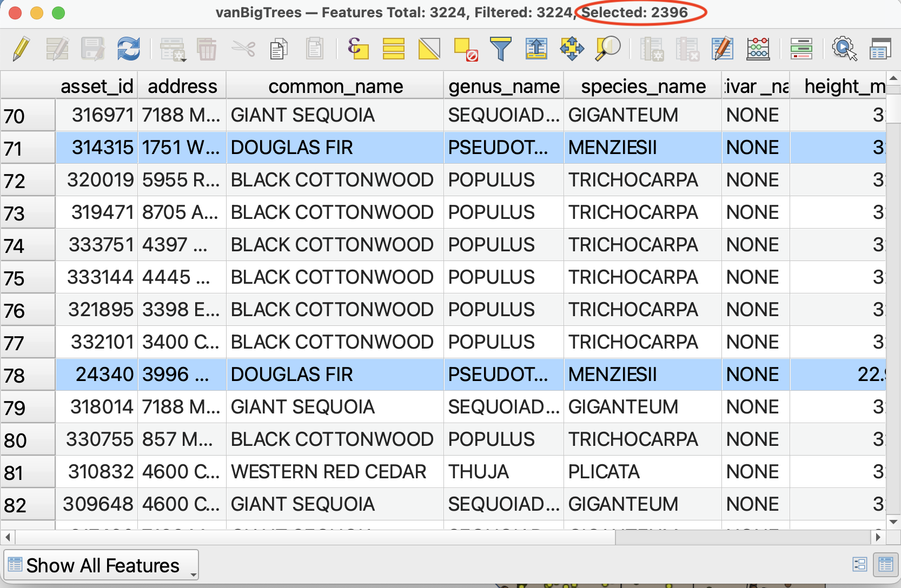Select row 81 via its row header

pyautogui.click(x=27, y=472)
